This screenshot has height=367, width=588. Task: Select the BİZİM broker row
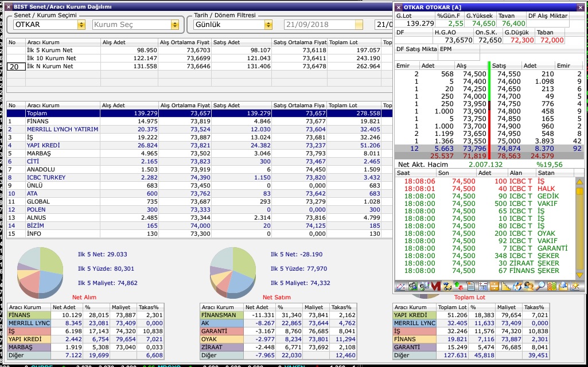click(200, 226)
